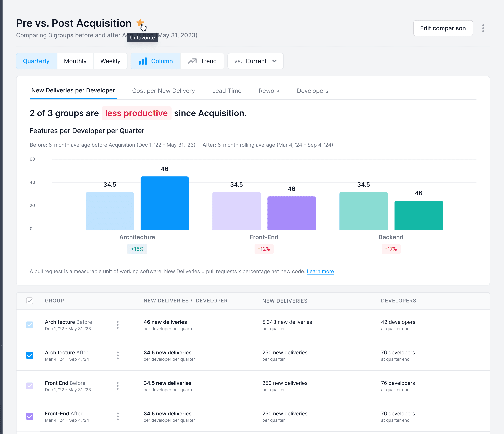Open the page options kebab menu
This screenshot has height=434, width=504.
483,28
